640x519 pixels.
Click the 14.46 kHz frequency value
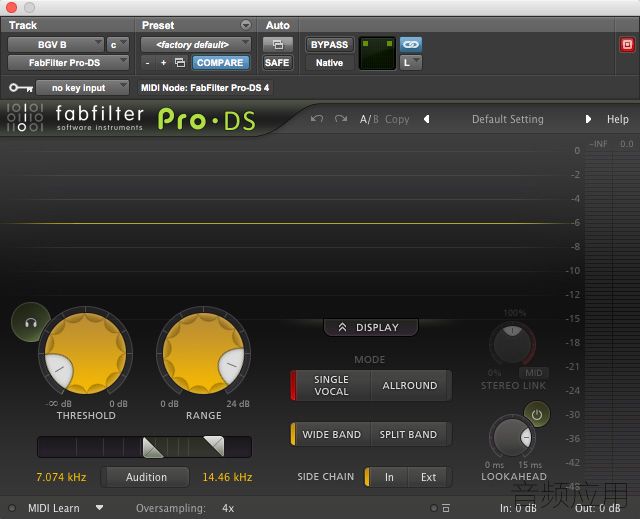click(x=227, y=477)
